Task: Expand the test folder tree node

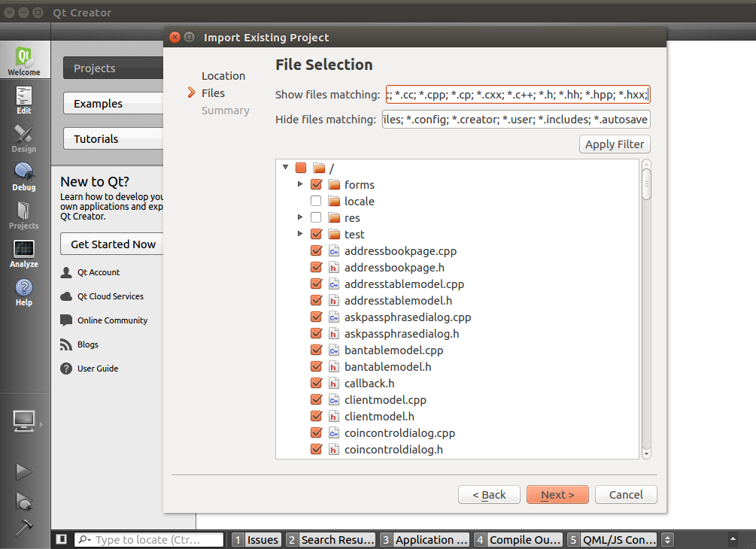Action: [300, 234]
